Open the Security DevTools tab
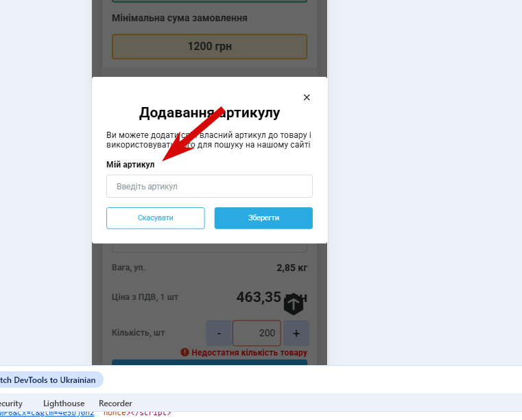This screenshot has height=420, width=522. (11, 404)
